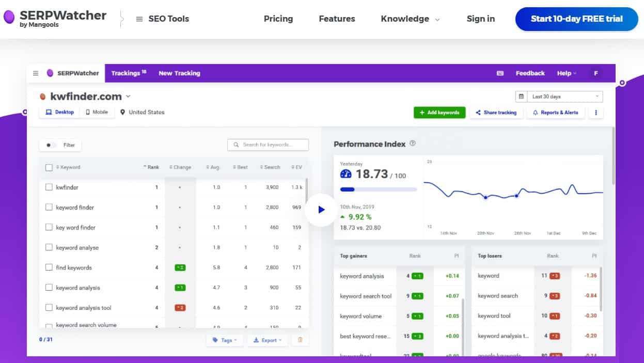644x363 pixels.
Task: Sort by Best column
Action: coord(240,167)
